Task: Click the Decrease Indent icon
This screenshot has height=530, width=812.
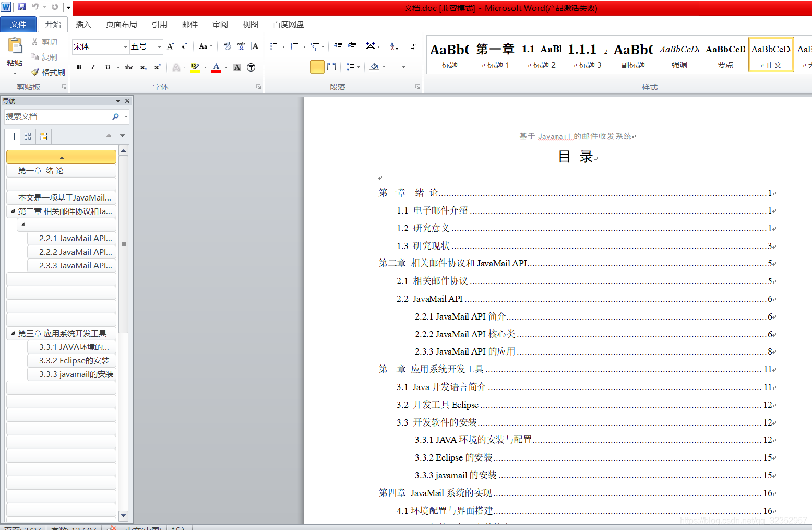Action: (x=338, y=46)
